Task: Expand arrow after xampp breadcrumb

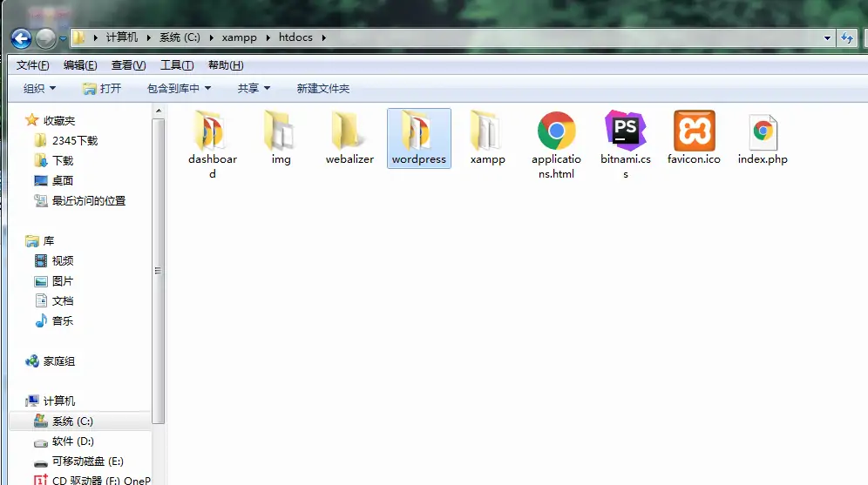Action: [x=268, y=37]
